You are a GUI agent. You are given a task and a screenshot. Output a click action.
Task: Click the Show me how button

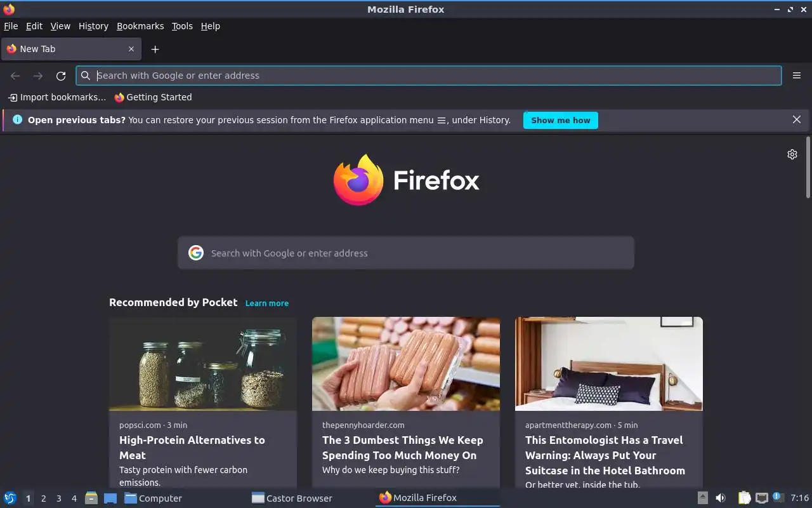[560, 120]
